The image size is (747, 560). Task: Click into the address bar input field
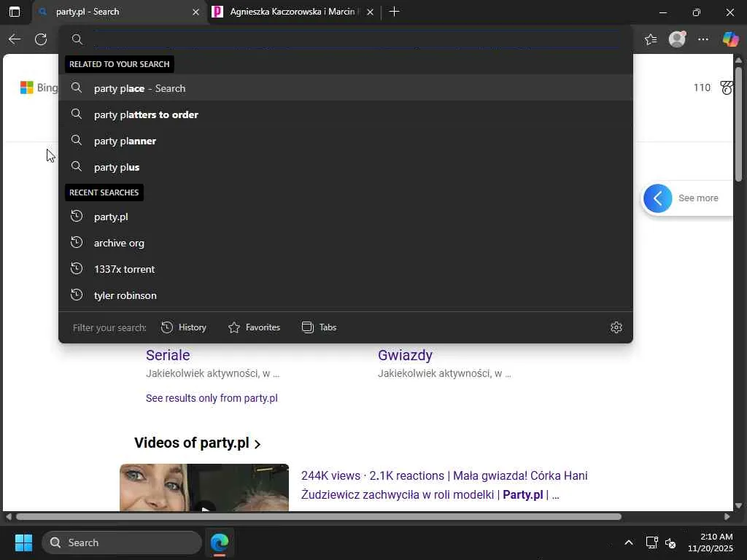coord(357,39)
